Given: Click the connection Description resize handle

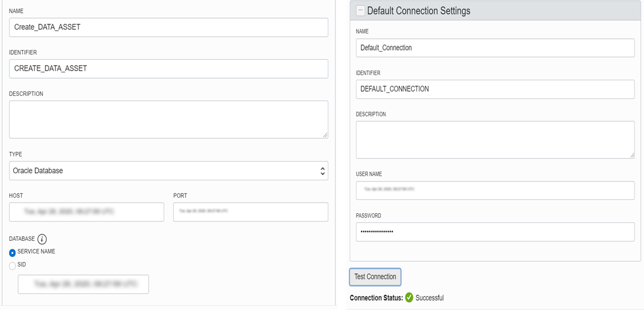Looking at the screenshot, I should tap(632, 155).
